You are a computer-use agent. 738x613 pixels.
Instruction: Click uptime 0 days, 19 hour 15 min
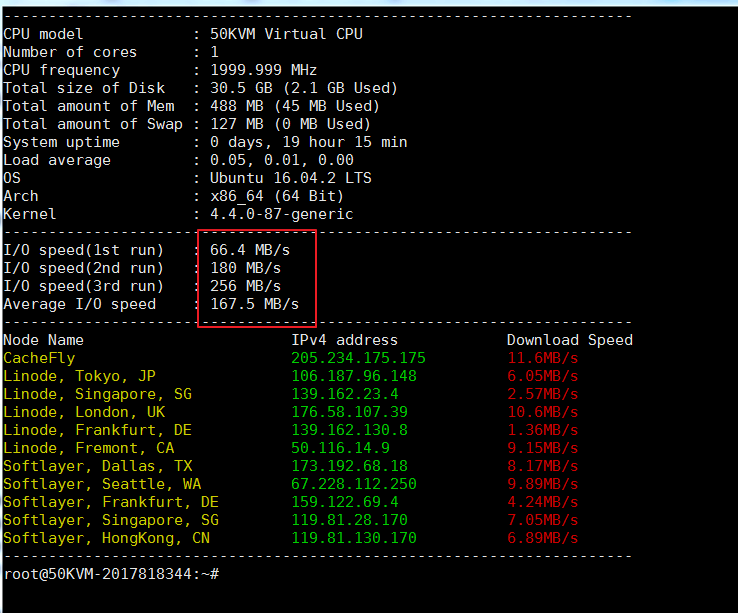(308, 142)
